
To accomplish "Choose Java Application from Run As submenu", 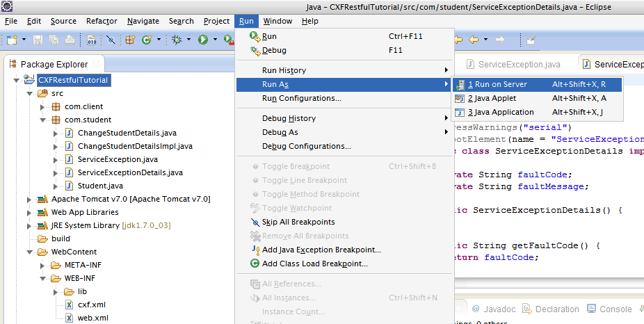I will tap(500, 112).
